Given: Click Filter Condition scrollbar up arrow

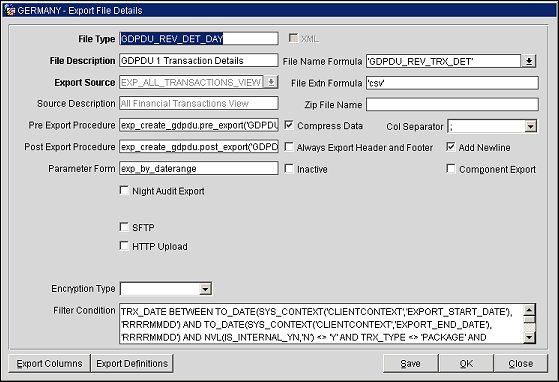Looking at the screenshot, I should pyautogui.click(x=529, y=310).
